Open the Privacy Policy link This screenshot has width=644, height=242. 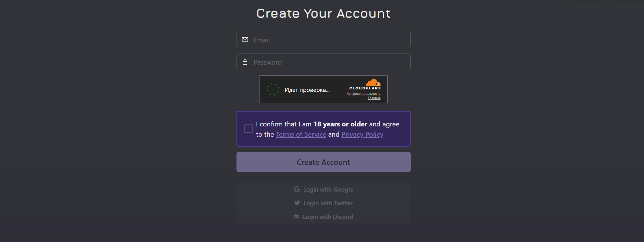362,134
